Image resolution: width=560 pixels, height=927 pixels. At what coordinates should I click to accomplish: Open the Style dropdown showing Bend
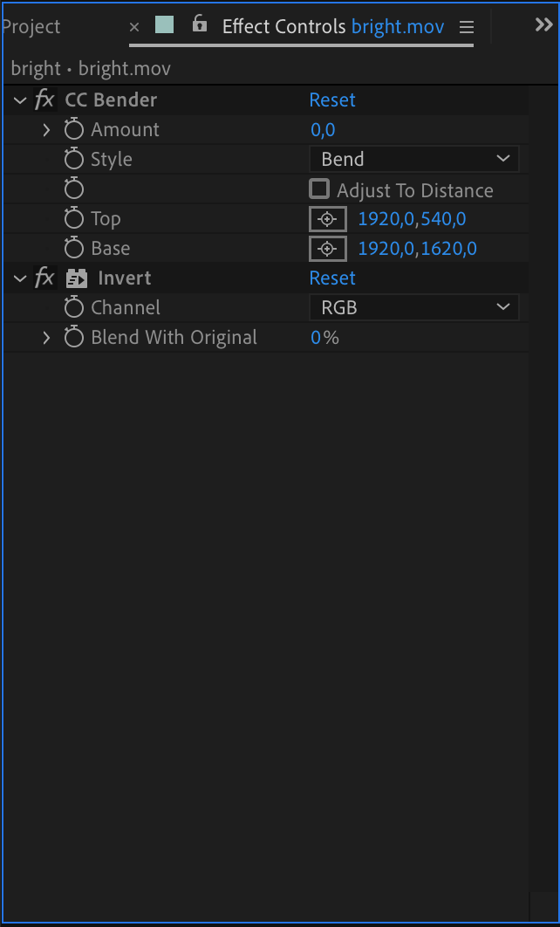pyautogui.click(x=414, y=160)
